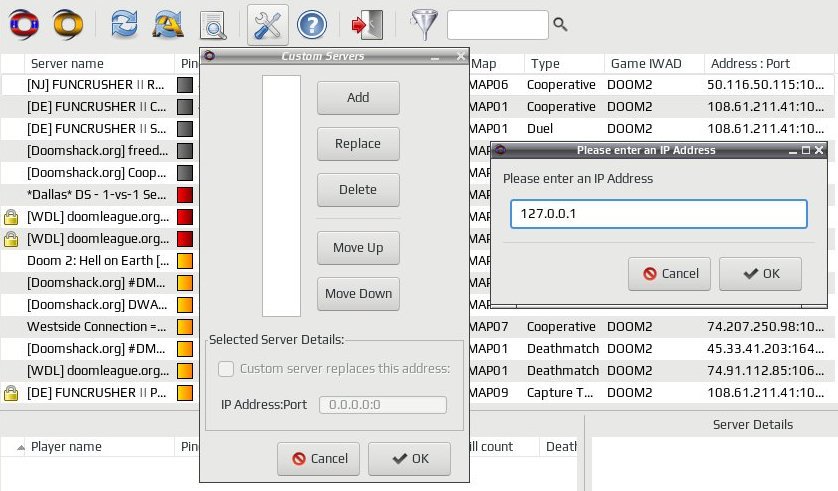Select Doom 2: Hell on Earth server
The height and width of the screenshot is (491, 838).
coord(98,261)
